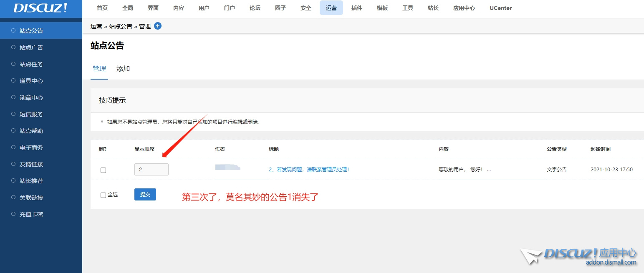Tick the delete checkbox for announcement 2

click(104, 170)
